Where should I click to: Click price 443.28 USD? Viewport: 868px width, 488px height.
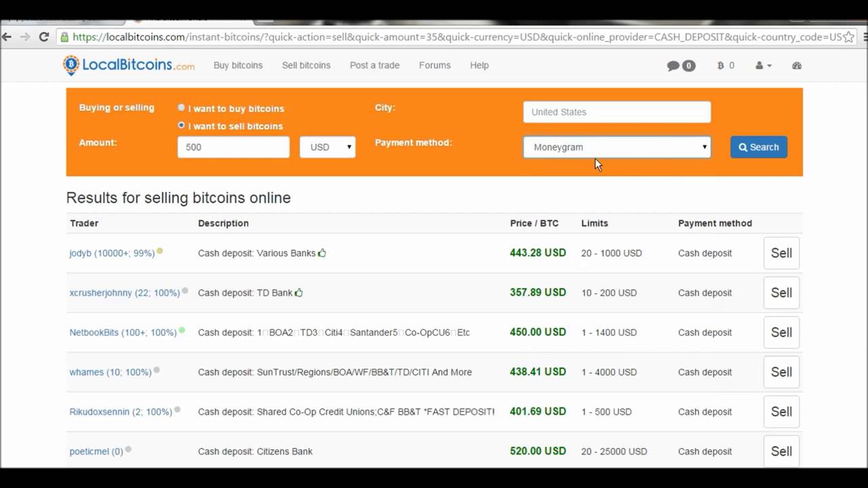point(538,253)
